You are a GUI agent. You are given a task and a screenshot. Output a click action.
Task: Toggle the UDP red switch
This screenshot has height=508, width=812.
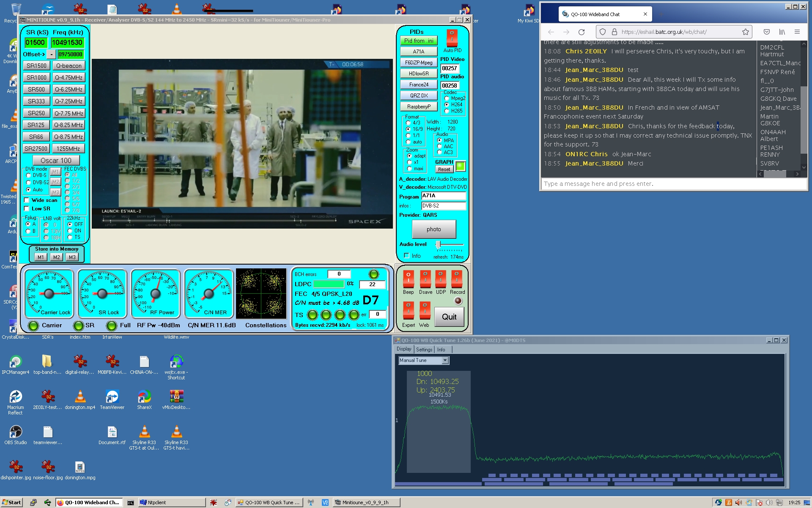[441, 279]
